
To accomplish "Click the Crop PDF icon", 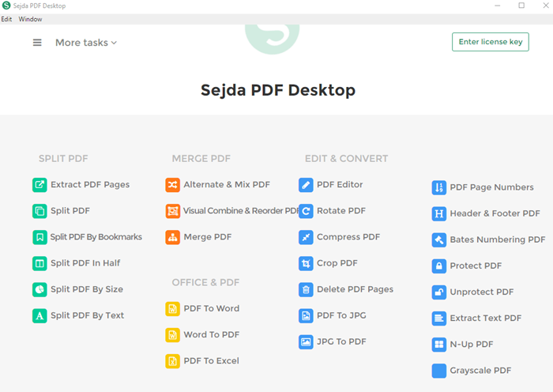I will pyautogui.click(x=306, y=263).
